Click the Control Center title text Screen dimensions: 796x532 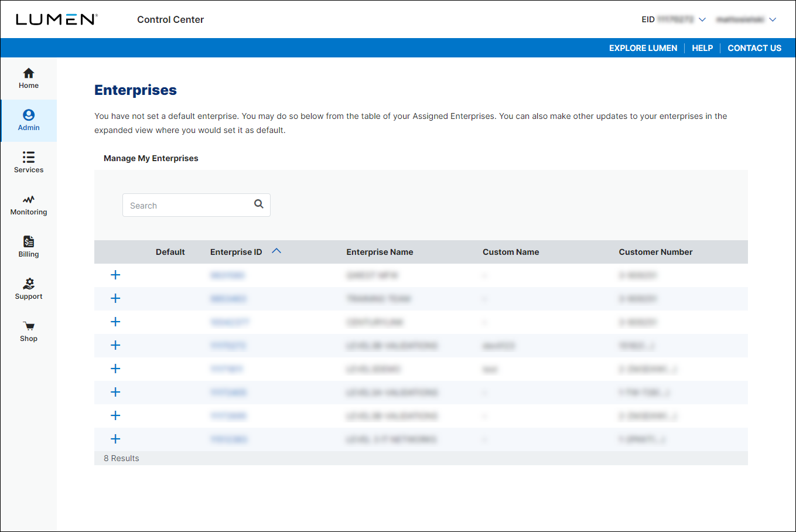pyautogui.click(x=170, y=19)
